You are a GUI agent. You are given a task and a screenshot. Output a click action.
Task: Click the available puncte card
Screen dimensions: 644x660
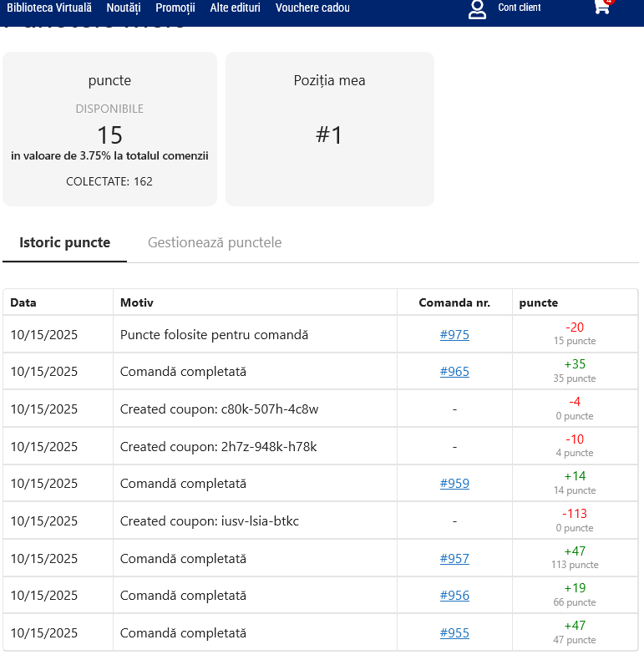coord(109,129)
